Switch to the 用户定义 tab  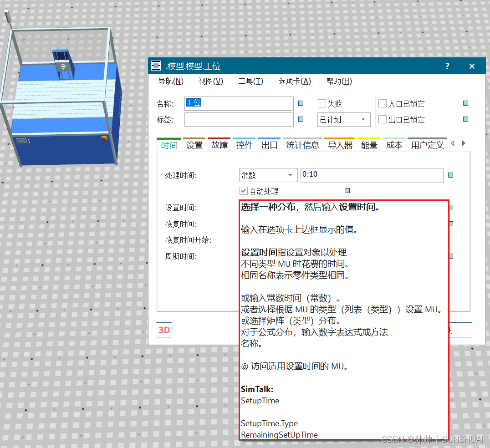coord(427,145)
